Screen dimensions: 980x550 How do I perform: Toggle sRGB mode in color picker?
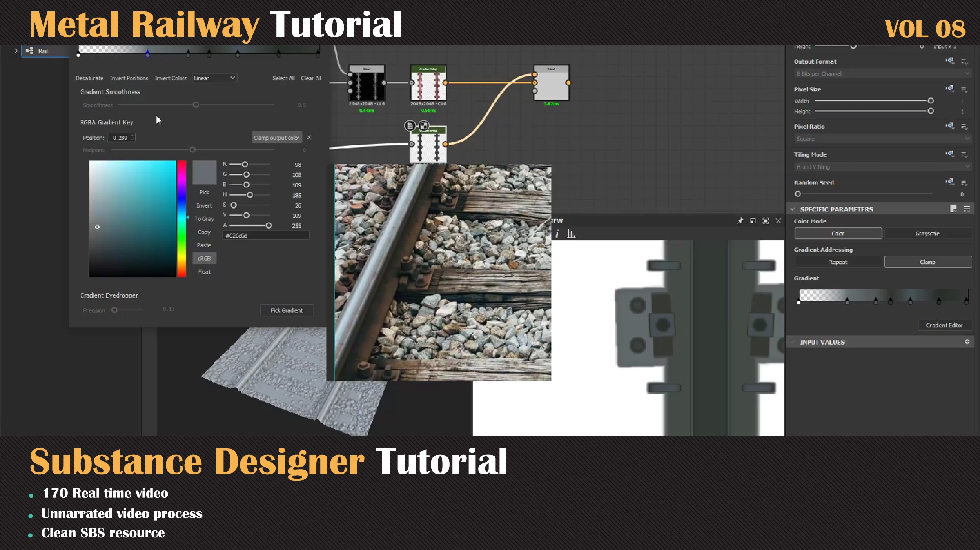[204, 258]
